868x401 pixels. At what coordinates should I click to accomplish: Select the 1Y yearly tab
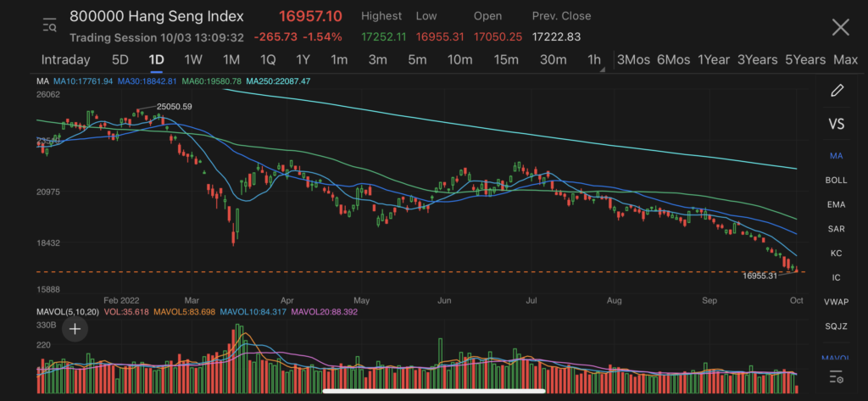tap(303, 60)
